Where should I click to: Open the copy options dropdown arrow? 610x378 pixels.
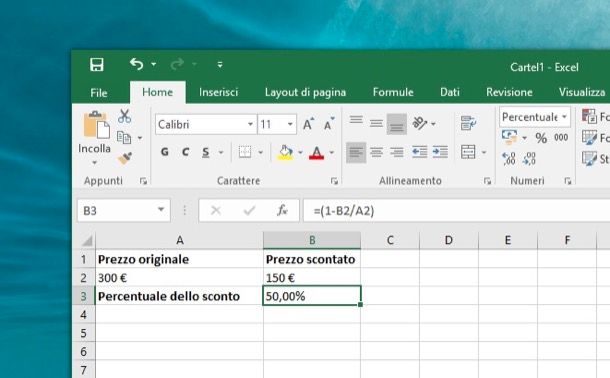click(x=140, y=138)
